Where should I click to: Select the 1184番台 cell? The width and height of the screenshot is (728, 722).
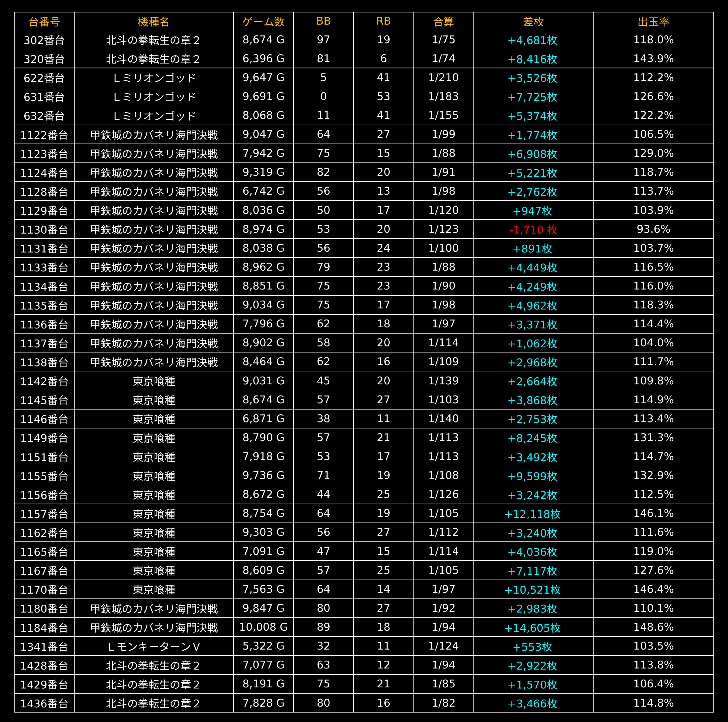pyautogui.click(x=44, y=627)
